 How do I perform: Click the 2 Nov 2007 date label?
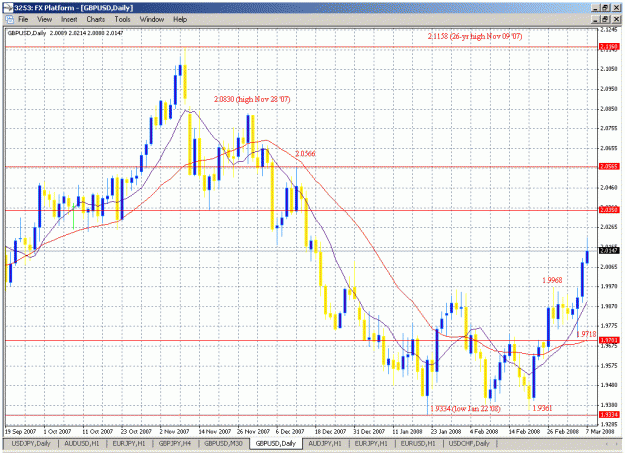click(175, 432)
